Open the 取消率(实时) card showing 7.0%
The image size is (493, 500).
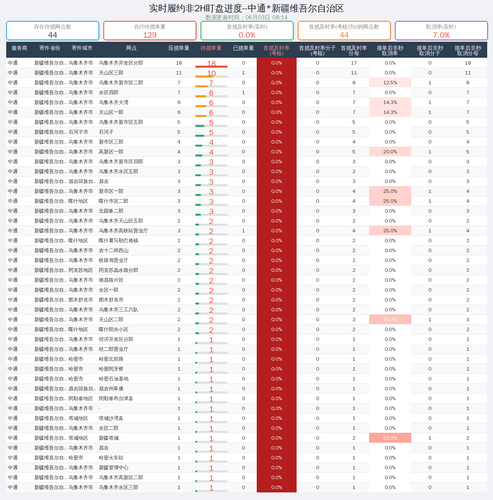click(441, 31)
